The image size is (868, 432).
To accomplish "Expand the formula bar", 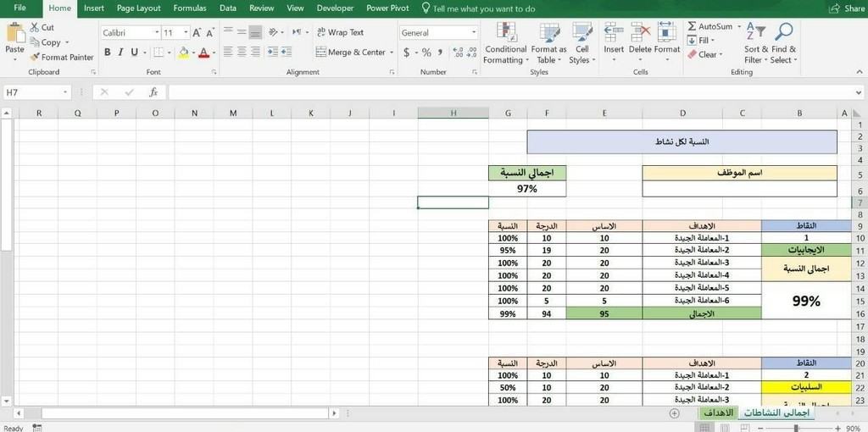I will 859,92.
